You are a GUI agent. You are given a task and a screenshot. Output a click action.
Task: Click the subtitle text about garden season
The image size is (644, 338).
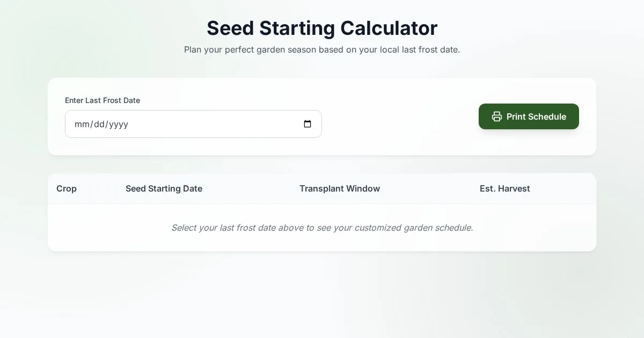coord(322,50)
